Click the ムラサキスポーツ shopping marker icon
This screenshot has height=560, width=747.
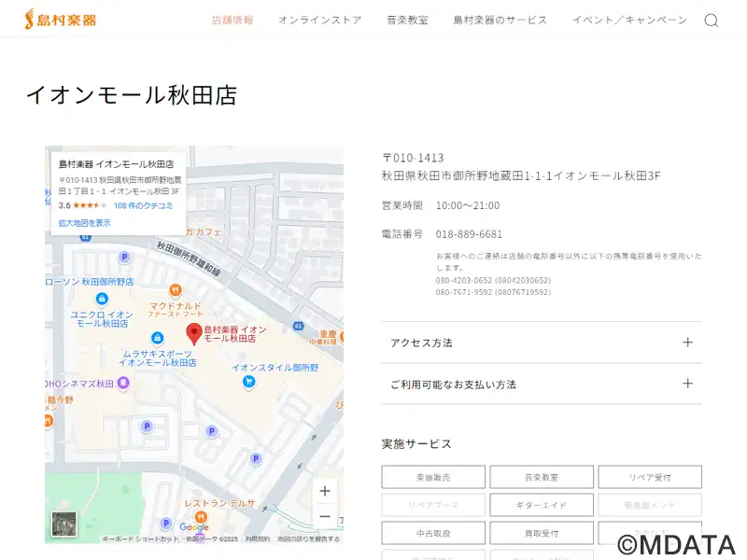point(157,338)
